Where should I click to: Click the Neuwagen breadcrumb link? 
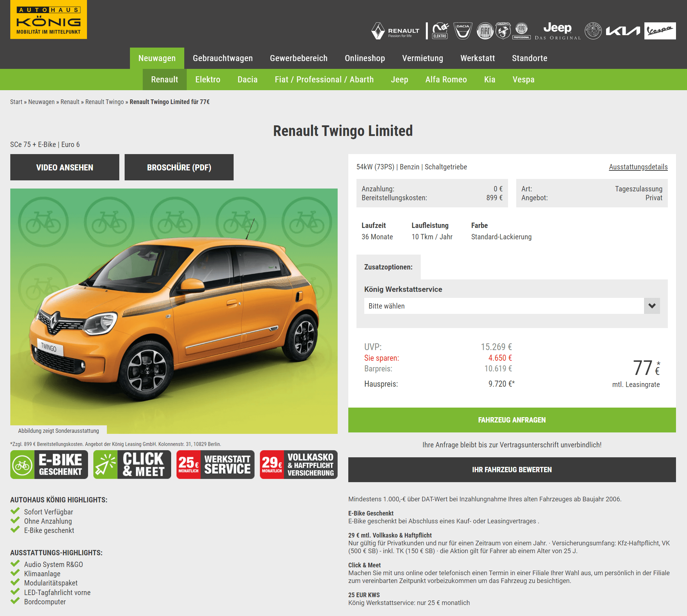pyautogui.click(x=42, y=102)
